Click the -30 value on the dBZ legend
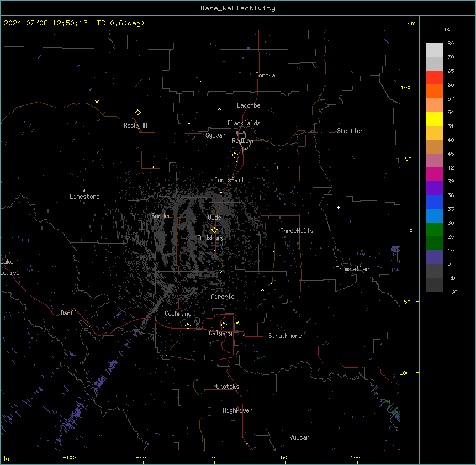476x465 pixels. tap(452, 292)
